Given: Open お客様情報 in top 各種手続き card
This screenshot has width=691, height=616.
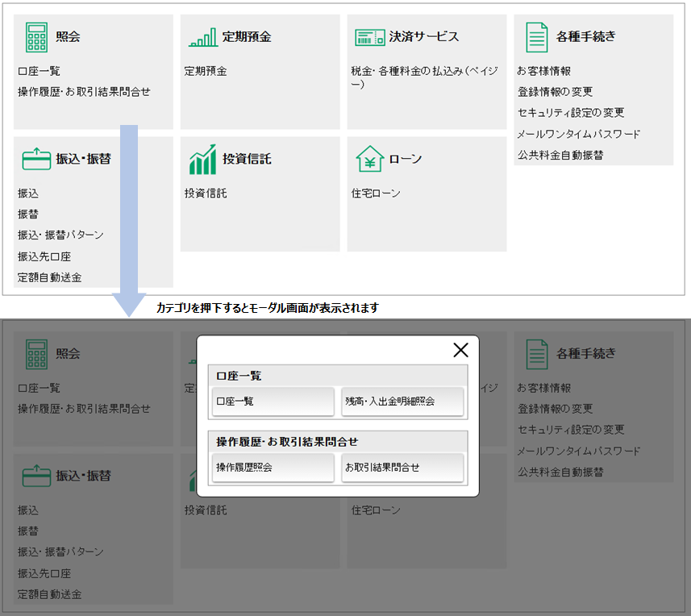Looking at the screenshot, I should (x=544, y=71).
